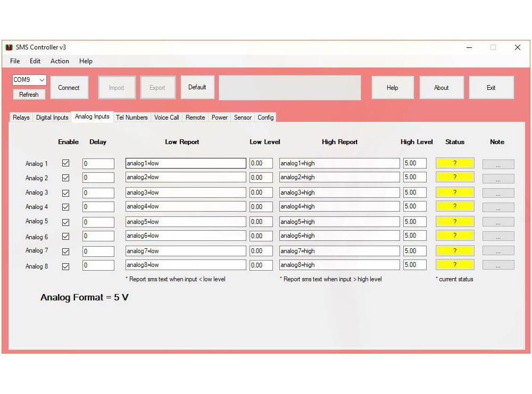This screenshot has width=532, height=394.
Task: Open the Action menu
Action: (60, 61)
